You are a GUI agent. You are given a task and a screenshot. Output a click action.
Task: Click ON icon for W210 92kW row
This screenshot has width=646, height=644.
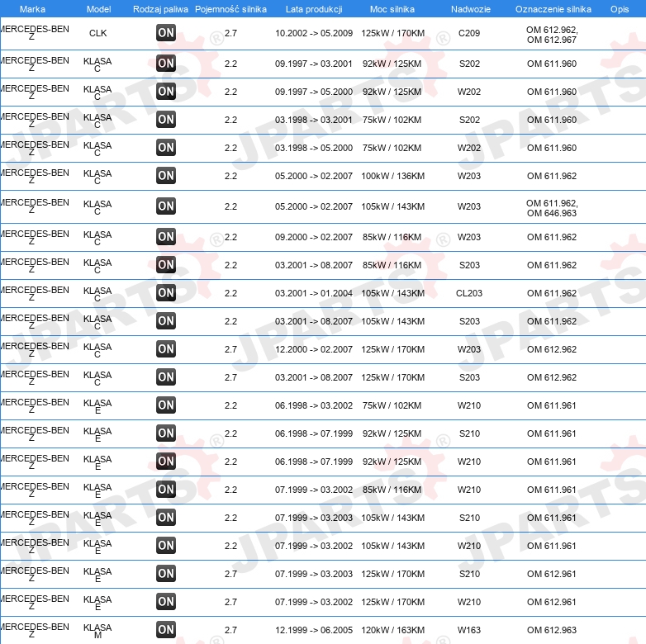tap(166, 462)
